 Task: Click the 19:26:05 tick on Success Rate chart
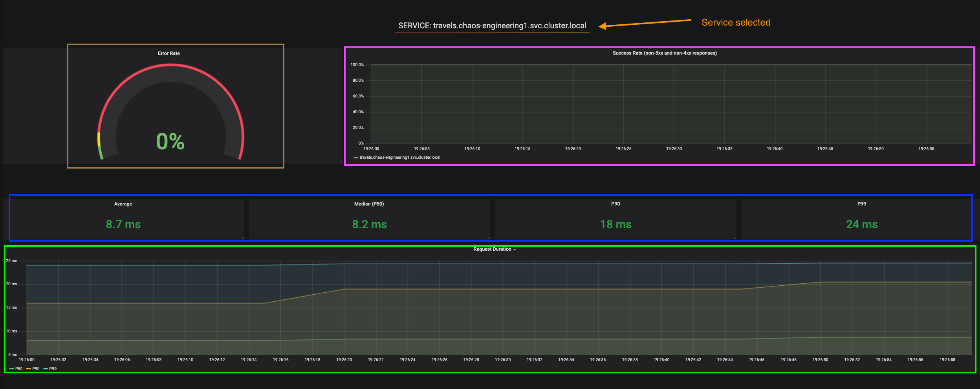[x=422, y=149]
